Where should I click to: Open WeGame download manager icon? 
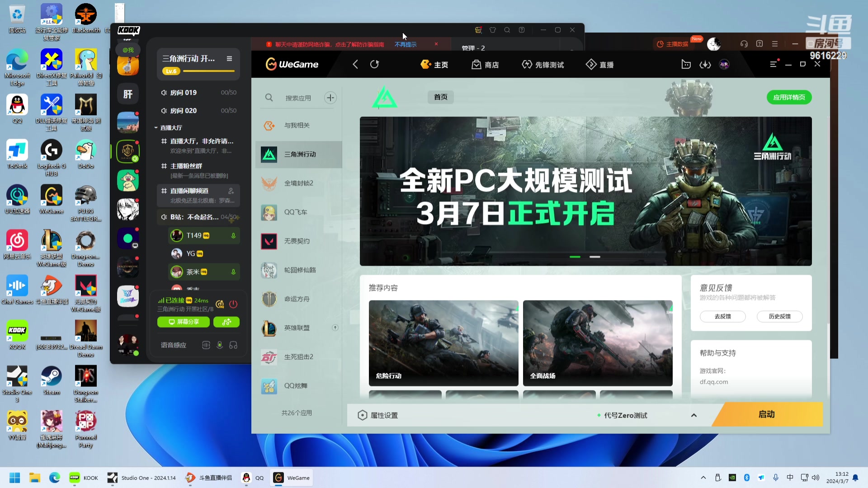(x=705, y=65)
